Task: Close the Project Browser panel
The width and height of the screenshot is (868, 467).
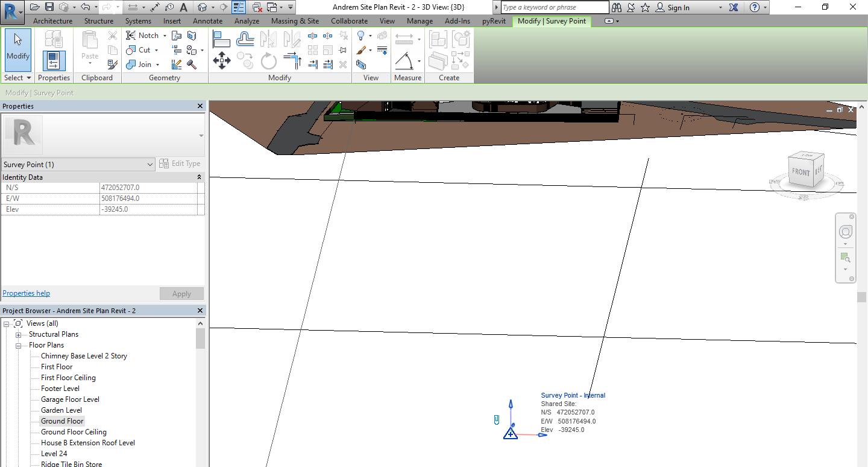Action: pos(200,311)
